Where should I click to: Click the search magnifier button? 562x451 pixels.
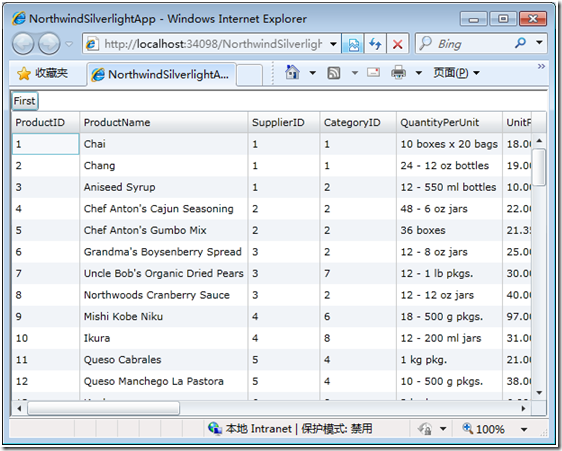coord(520,43)
